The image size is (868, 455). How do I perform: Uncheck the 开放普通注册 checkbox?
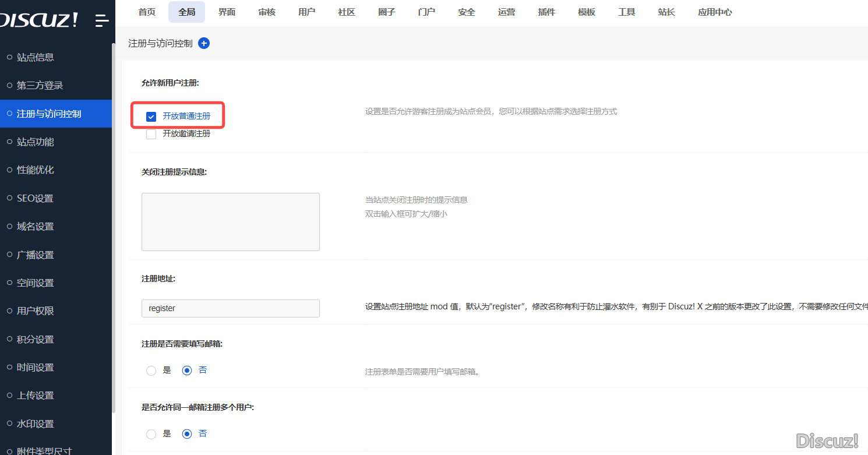point(151,117)
